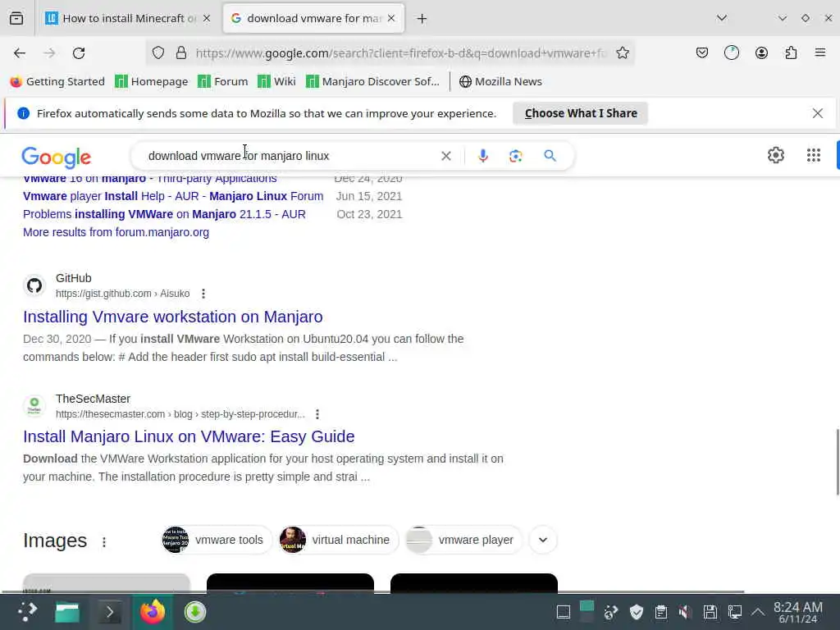The height and width of the screenshot is (630, 840).
Task: Expand more image filter chips
Action: click(x=543, y=540)
